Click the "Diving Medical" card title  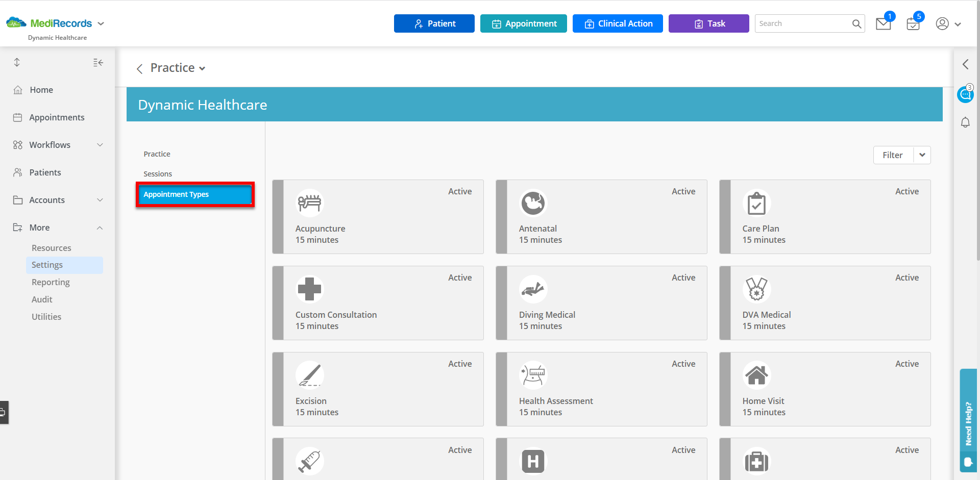(547, 315)
